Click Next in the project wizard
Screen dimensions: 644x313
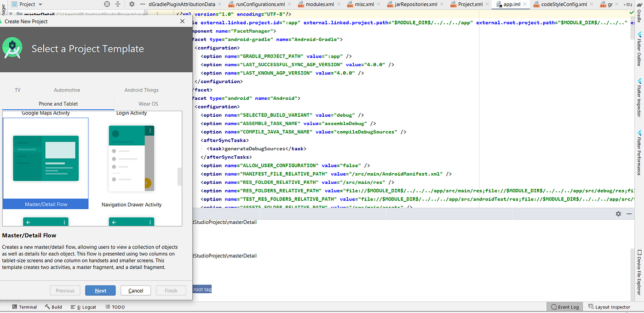[100, 290]
